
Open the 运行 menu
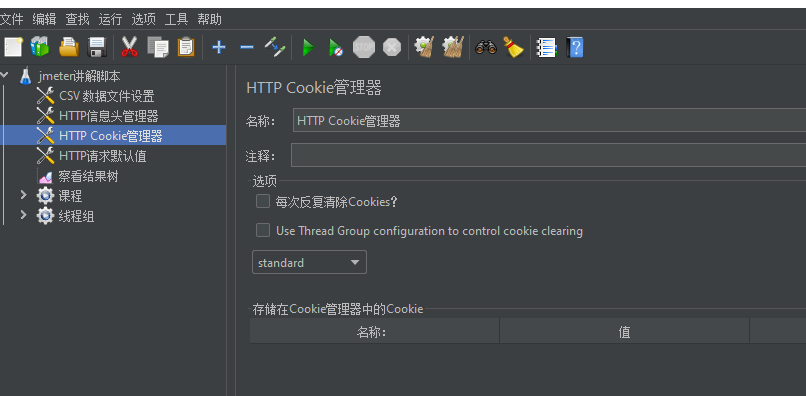[x=110, y=20]
